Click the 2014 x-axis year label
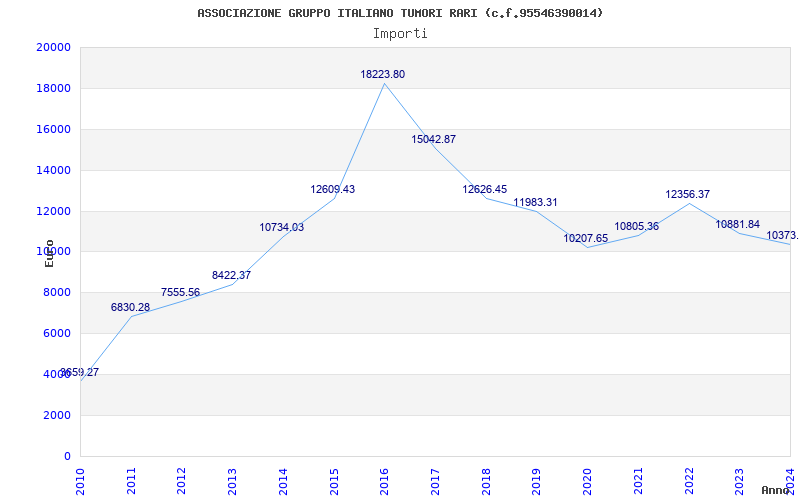Image resolution: width=800 pixels, height=500 pixels. coord(283,480)
